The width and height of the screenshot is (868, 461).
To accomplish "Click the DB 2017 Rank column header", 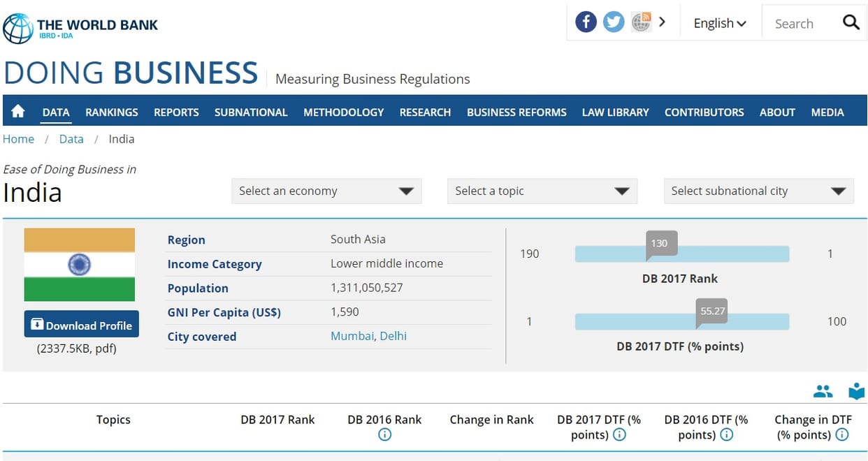I will pos(277,420).
